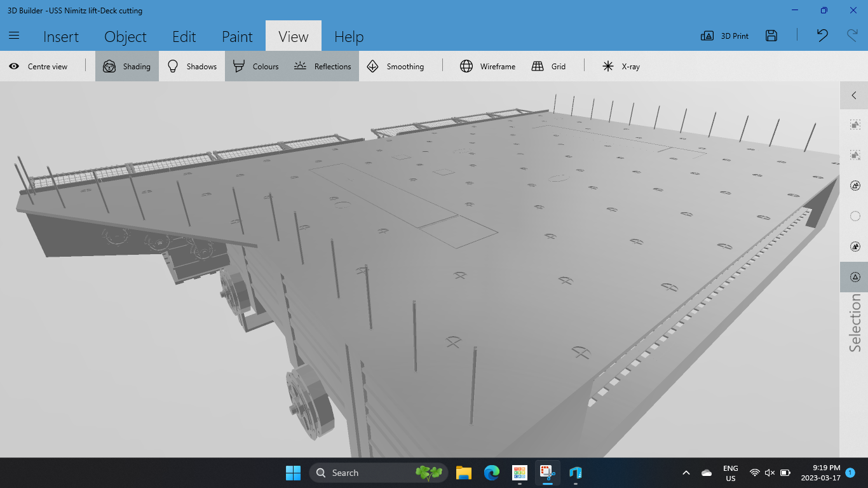Click the 3D Print button
This screenshot has width=868, height=488.
pos(724,36)
